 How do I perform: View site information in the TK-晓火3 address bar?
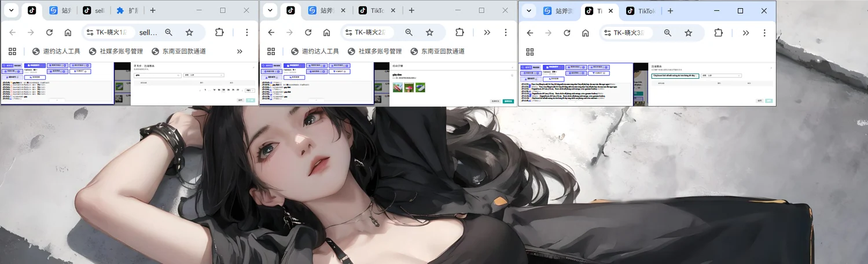pyautogui.click(x=608, y=32)
